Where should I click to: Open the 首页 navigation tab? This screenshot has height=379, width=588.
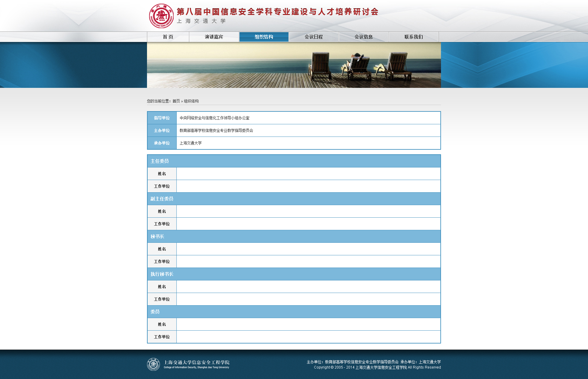168,37
